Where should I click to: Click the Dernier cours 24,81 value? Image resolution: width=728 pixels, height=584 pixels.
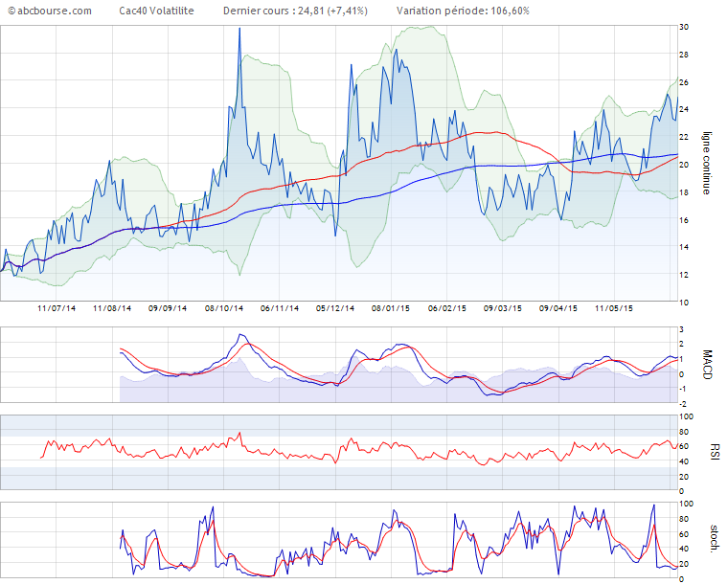coord(295,11)
